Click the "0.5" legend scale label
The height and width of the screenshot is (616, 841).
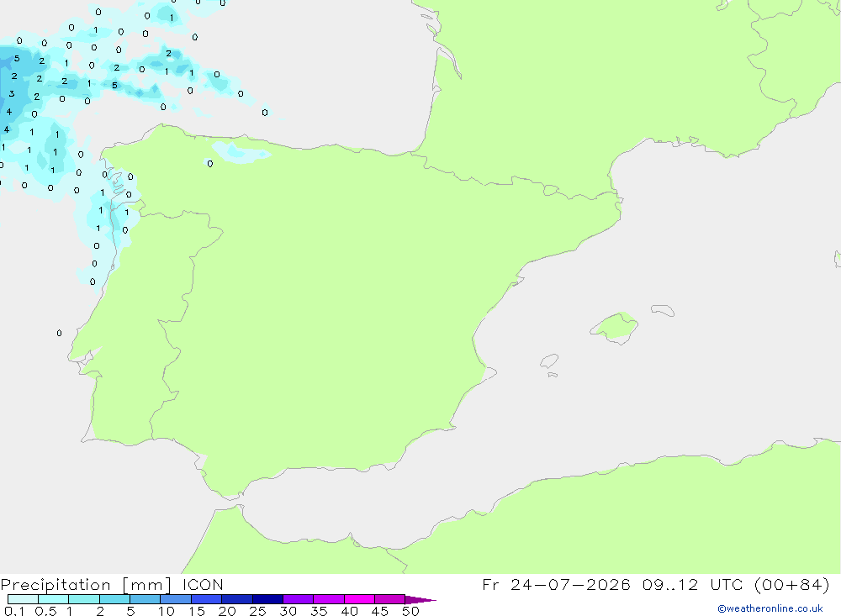[x=45, y=611]
